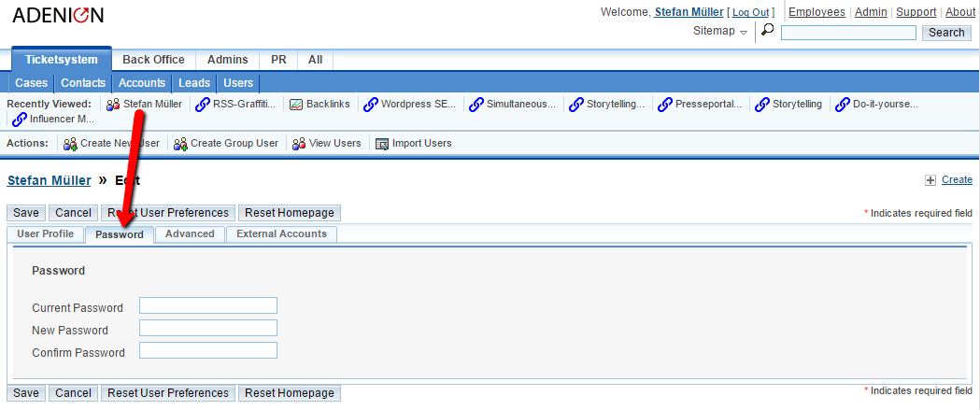Focus the Current Password field

pyautogui.click(x=207, y=305)
